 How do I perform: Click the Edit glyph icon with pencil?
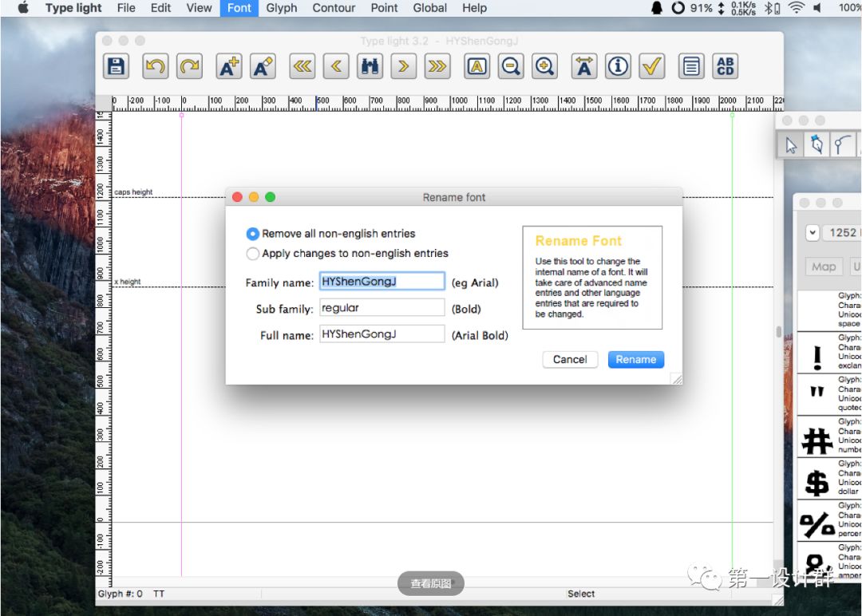pyautogui.click(x=263, y=66)
